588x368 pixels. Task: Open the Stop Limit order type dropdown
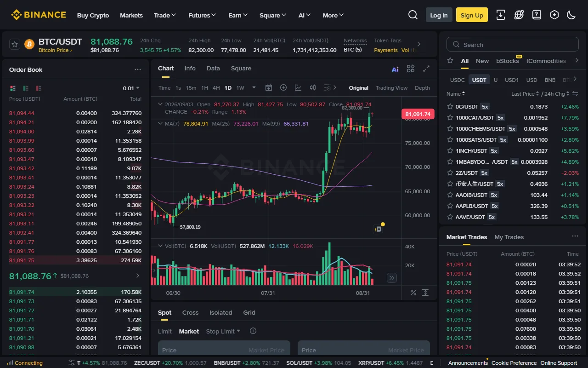(x=223, y=331)
